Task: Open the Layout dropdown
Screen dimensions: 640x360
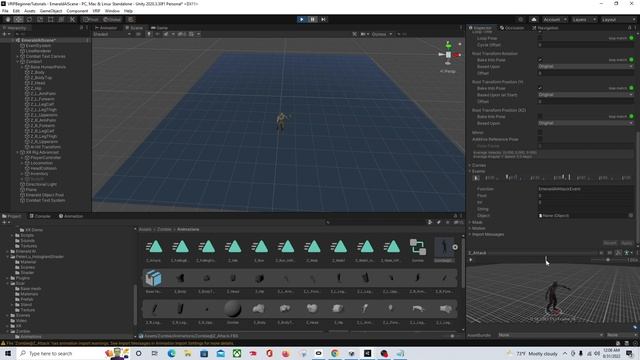Action: [x=618, y=20]
